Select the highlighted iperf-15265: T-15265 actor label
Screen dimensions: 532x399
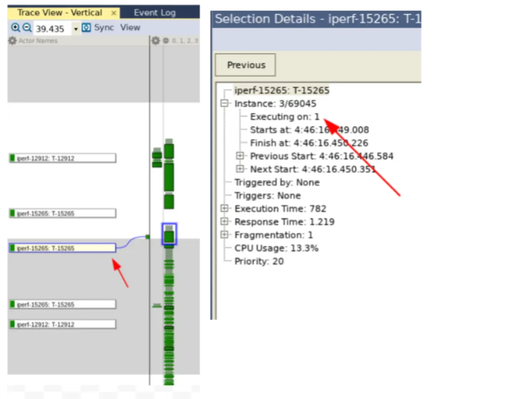(62, 248)
